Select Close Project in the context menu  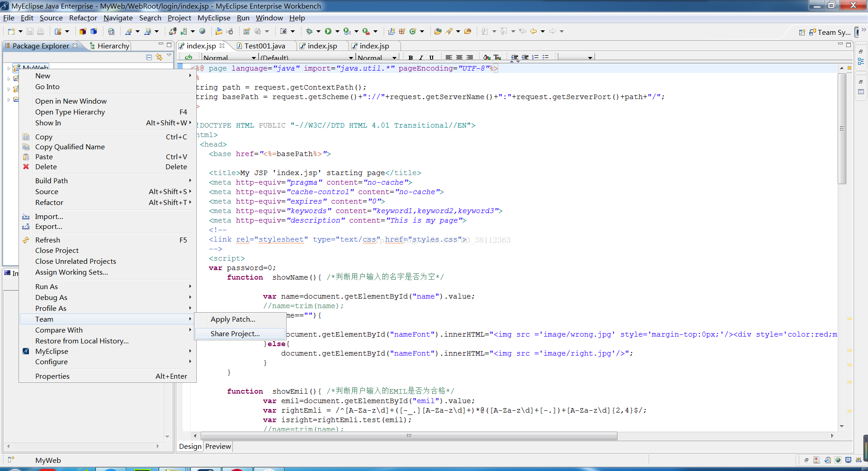point(108,251)
